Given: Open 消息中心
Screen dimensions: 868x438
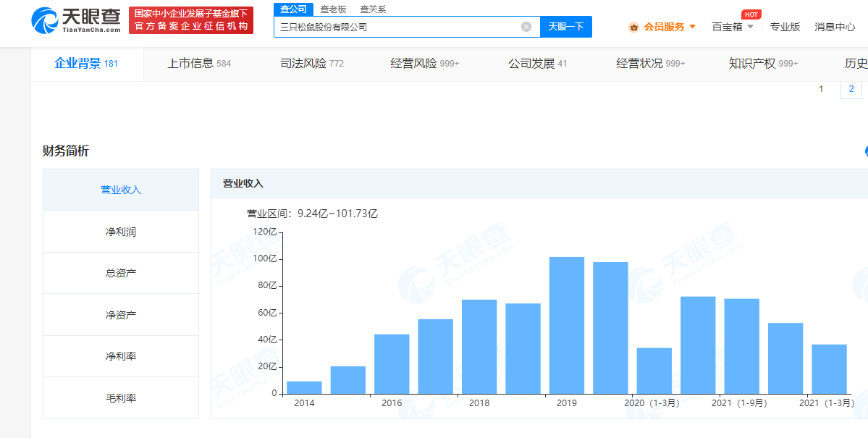Looking at the screenshot, I should point(835,27).
